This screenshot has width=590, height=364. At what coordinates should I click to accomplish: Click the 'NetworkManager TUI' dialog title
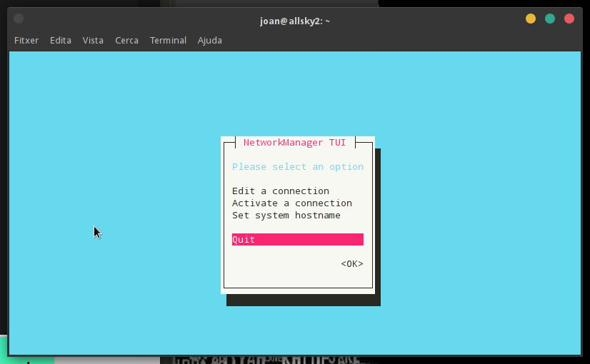[294, 143]
